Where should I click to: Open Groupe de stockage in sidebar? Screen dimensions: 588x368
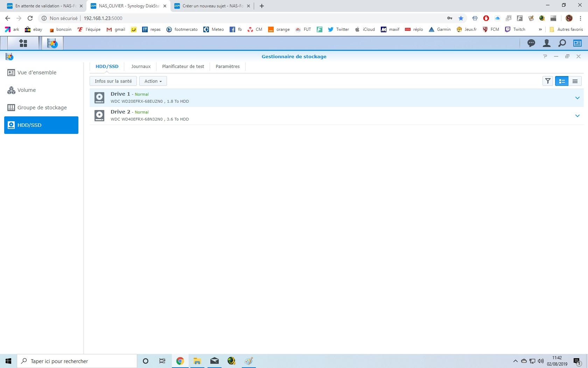point(42,108)
